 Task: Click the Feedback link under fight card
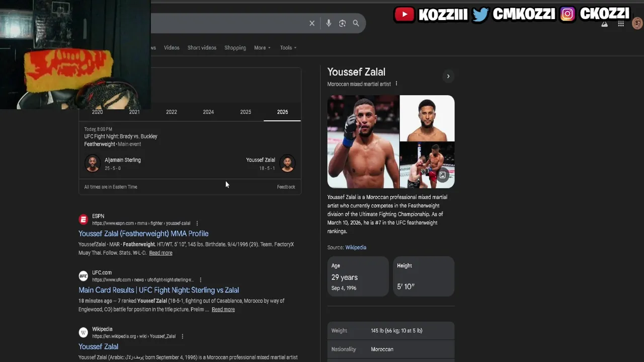pyautogui.click(x=286, y=187)
